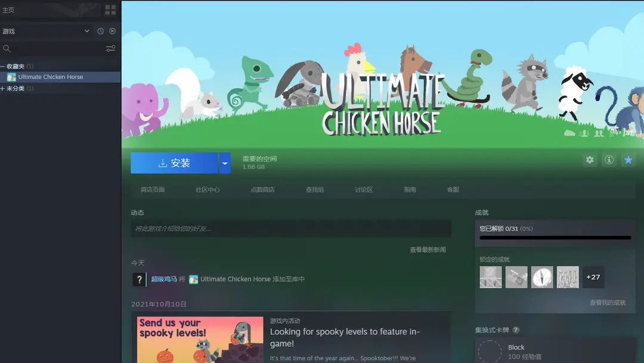Click the Ultimate Chicken Horse sidebar game icon
The width and height of the screenshot is (644, 363).
[x=11, y=77]
